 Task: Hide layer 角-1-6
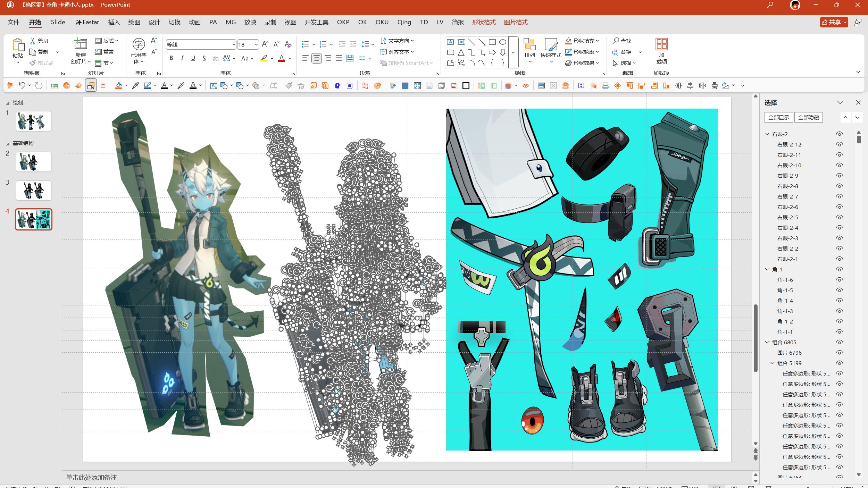click(840, 280)
